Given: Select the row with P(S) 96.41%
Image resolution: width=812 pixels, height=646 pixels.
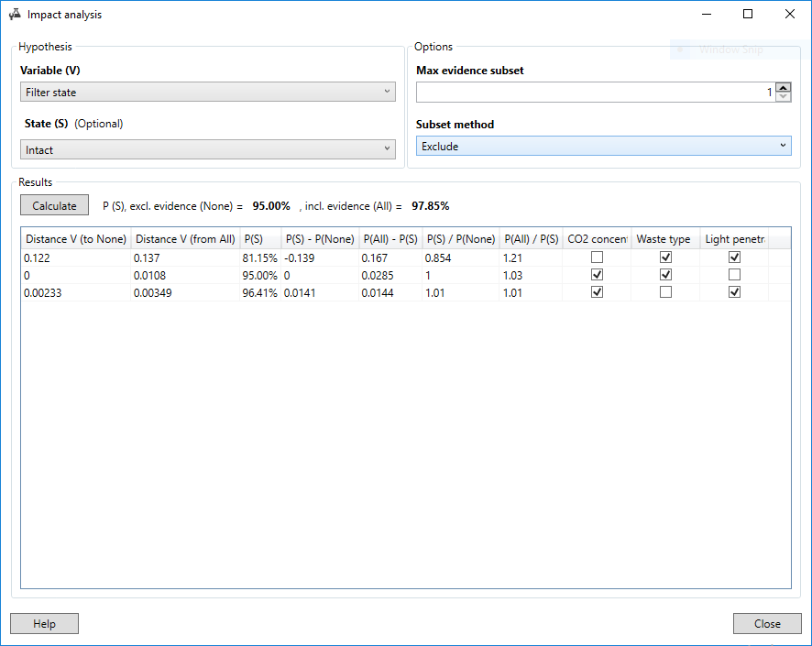Looking at the screenshot, I should [x=259, y=292].
